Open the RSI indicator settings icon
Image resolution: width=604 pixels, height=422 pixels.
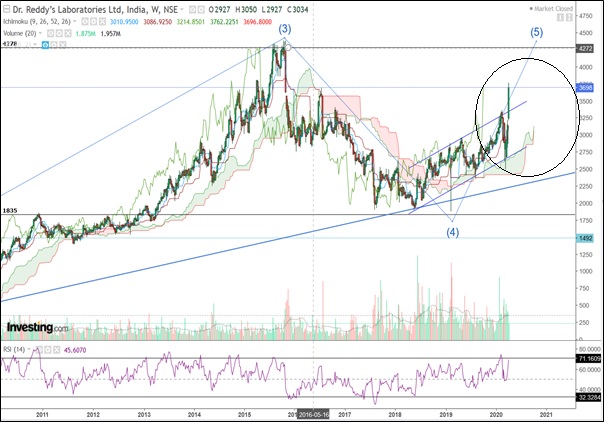point(48,350)
